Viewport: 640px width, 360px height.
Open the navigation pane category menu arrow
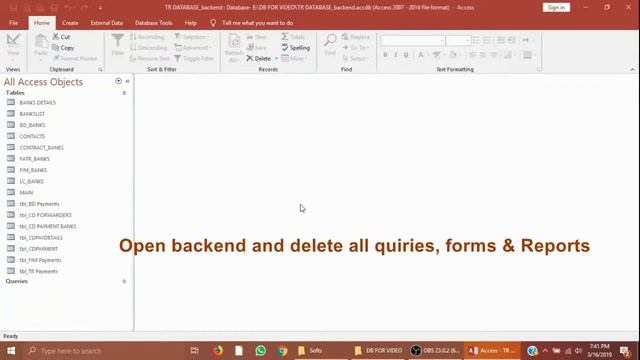tap(118, 81)
